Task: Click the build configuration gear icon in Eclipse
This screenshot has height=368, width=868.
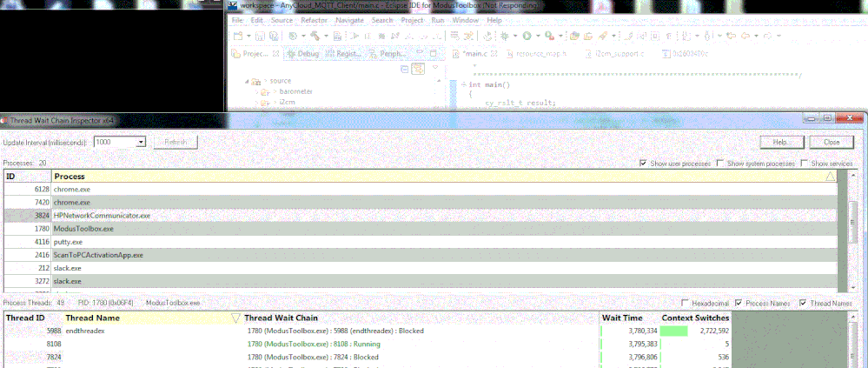Action: tap(293, 36)
